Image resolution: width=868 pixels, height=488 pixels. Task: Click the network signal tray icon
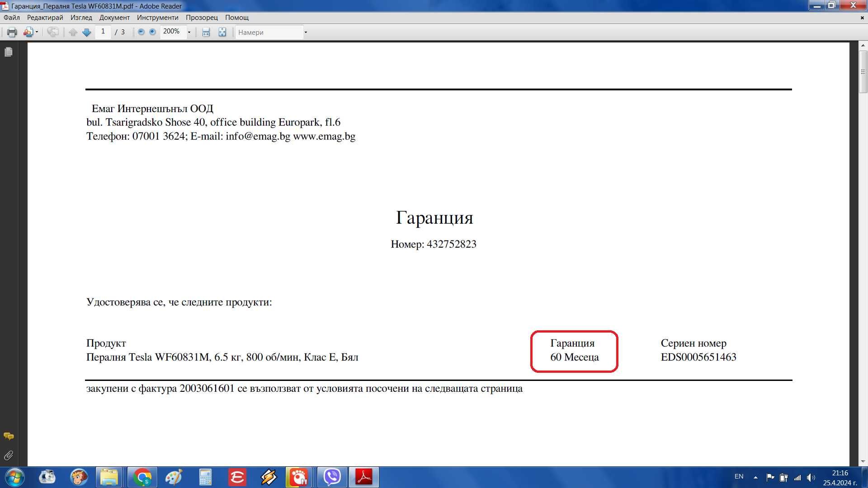[x=797, y=477]
